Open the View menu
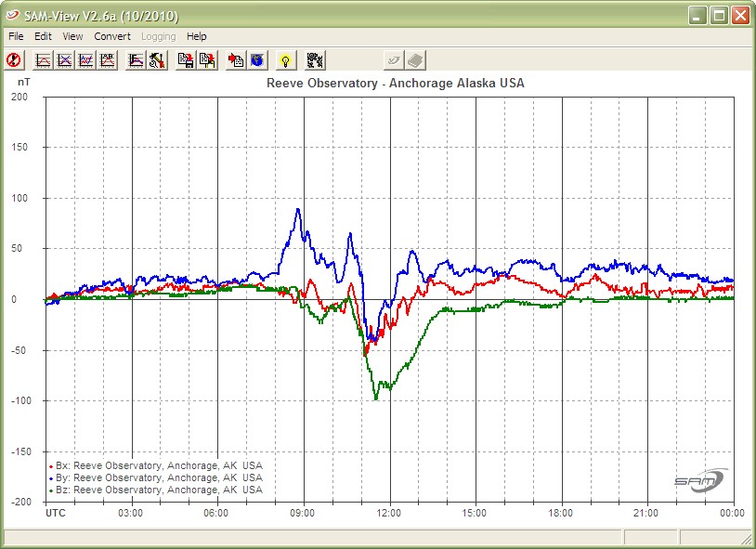The image size is (756, 549). point(72,36)
